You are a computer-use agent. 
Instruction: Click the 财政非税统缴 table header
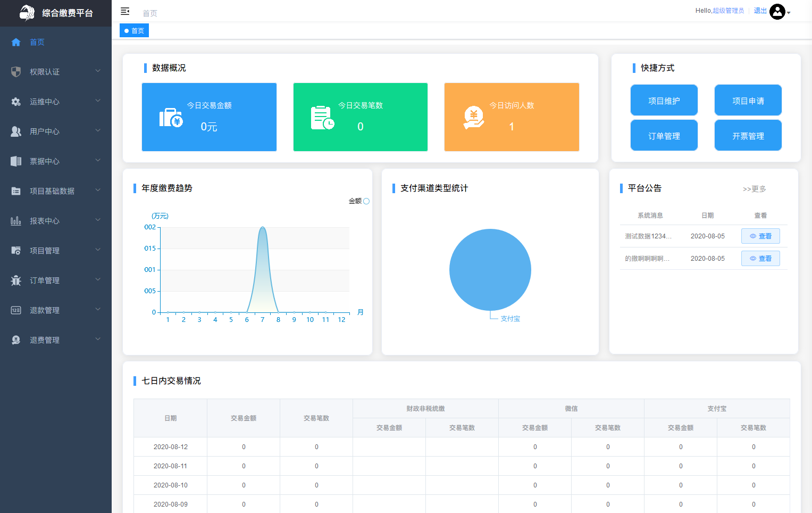tap(425, 409)
